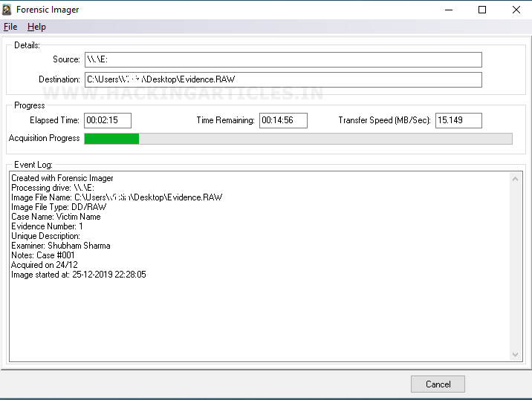Click the Event Log scroll up arrow
This screenshot has width=532, height=400.
(x=515, y=179)
